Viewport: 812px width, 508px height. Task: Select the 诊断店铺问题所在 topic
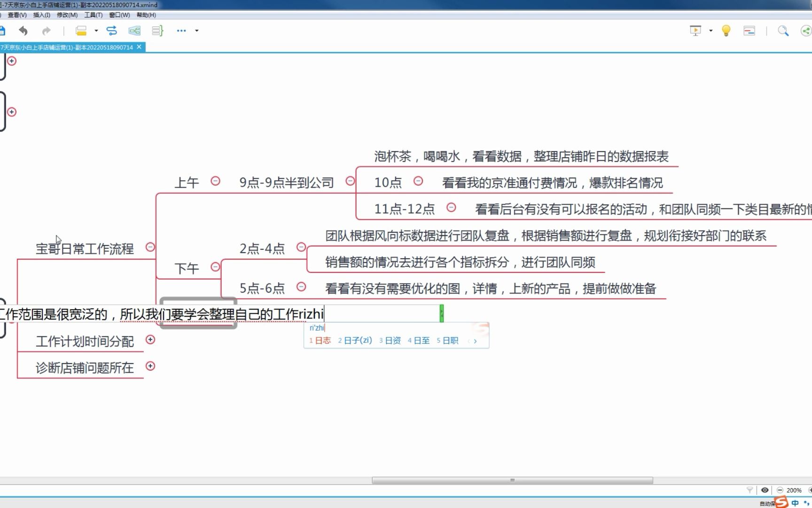pos(85,368)
